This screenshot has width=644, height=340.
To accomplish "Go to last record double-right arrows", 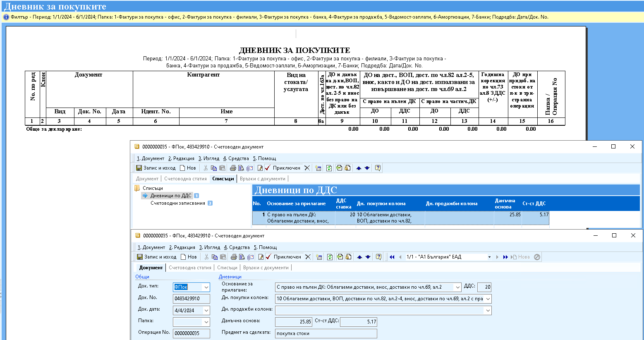I will pyautogui.click(x=505, y=257).
